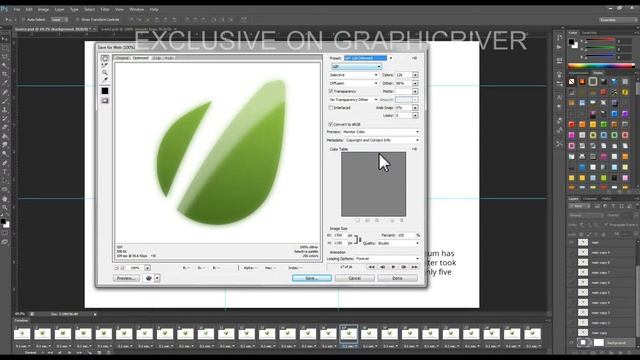Open the Filter menu
Image resolution: width=640 pixels, height=360 pixels.
tap(105, 9)
